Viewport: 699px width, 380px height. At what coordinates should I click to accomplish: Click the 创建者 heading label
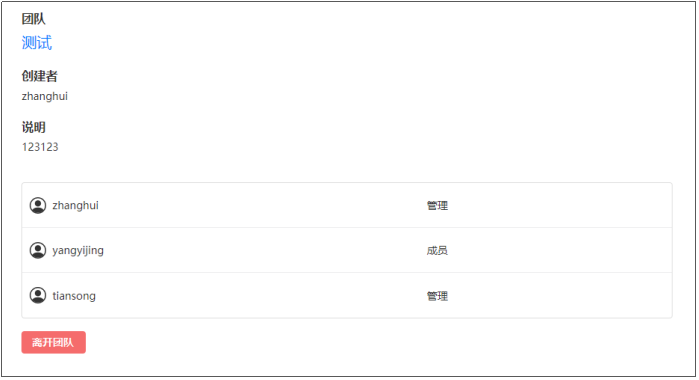point(40,76)
